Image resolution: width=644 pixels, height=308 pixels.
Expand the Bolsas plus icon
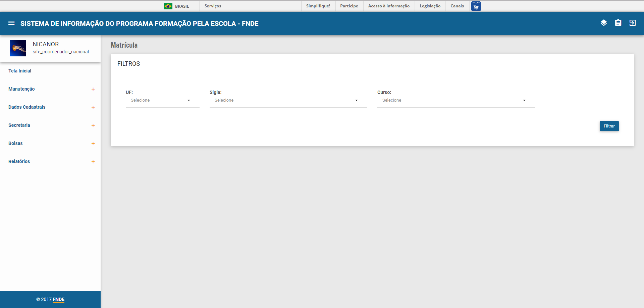click(93, 144)
